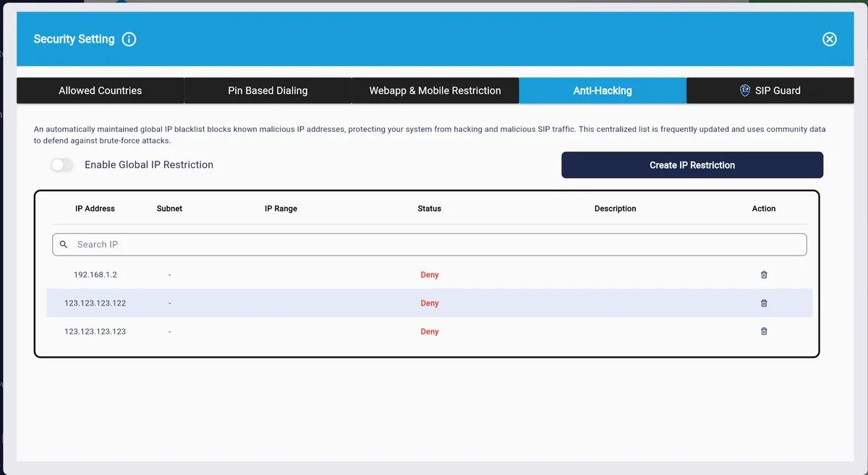The height and width of the screenshot is (475, 868).
Task: Click Create IP Restriction button
Action: [x=692, y=165]
